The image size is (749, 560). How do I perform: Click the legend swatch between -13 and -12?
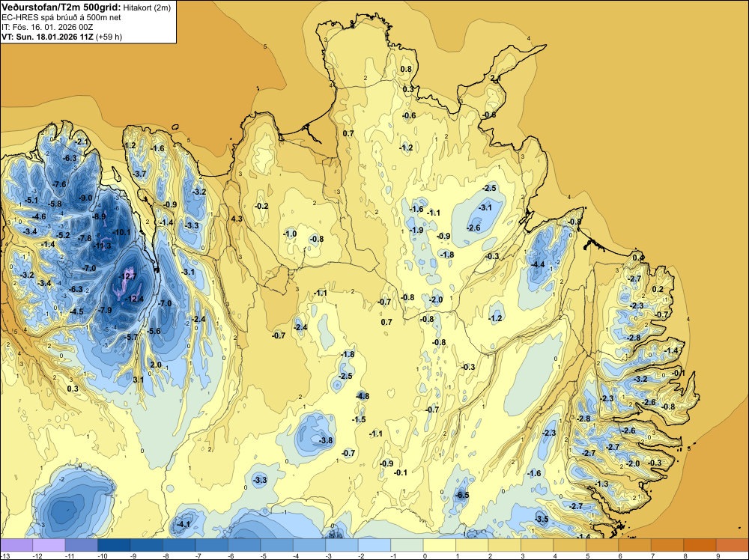(16, 545)
